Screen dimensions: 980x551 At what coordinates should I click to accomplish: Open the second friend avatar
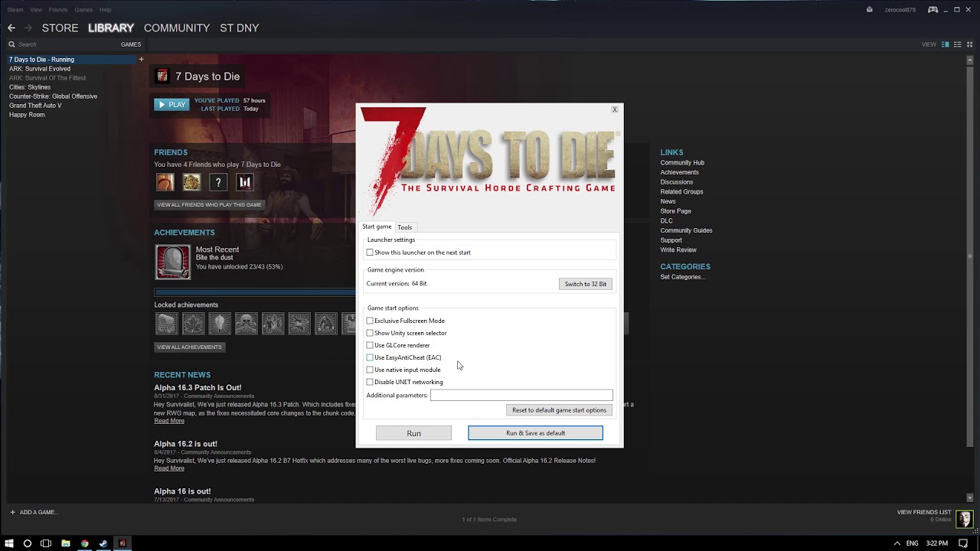point(191,181)
